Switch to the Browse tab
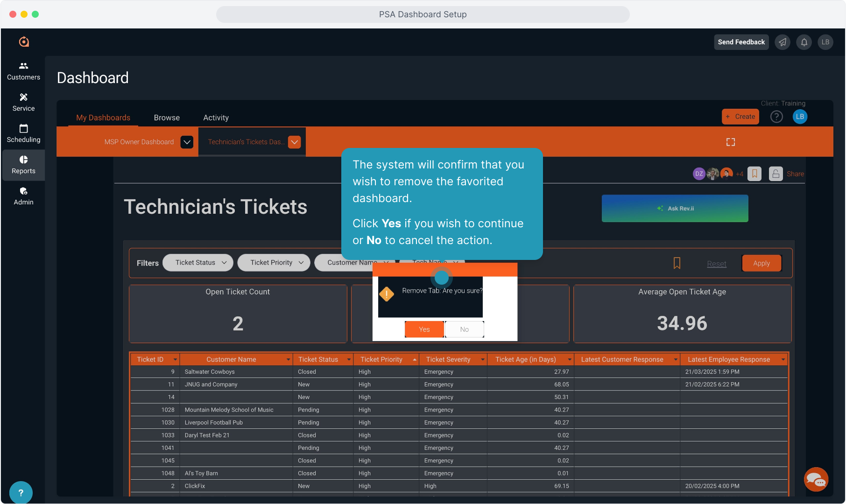 pos(167,118)
